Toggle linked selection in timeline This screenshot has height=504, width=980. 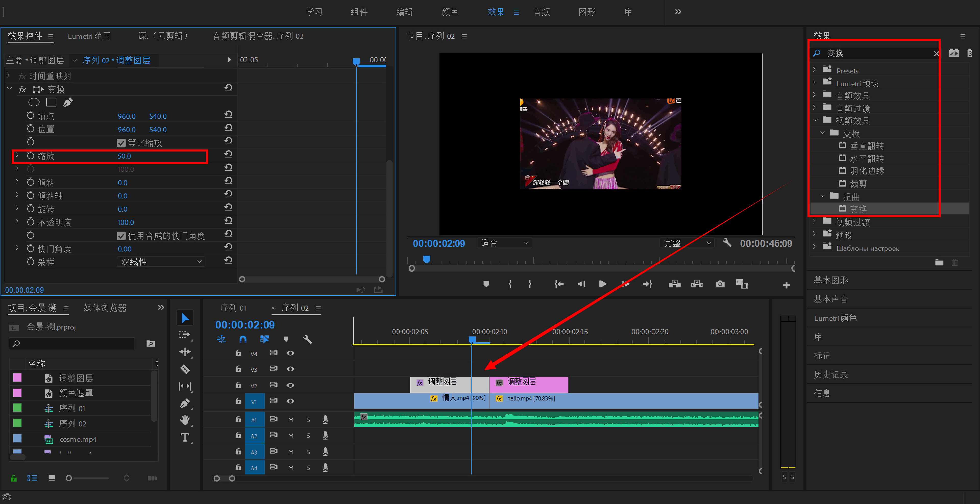pyautogui.click(x=264, y=339)
